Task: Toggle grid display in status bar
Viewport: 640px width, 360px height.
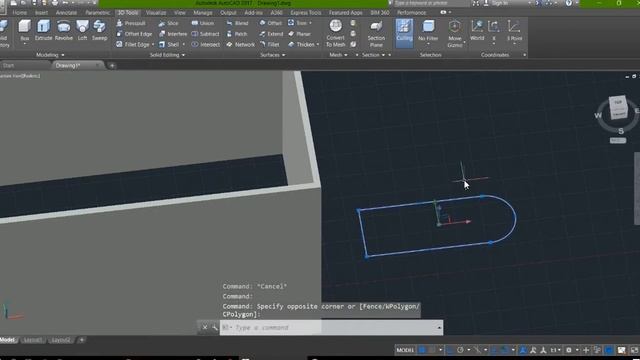Action: tap(422, 350)
